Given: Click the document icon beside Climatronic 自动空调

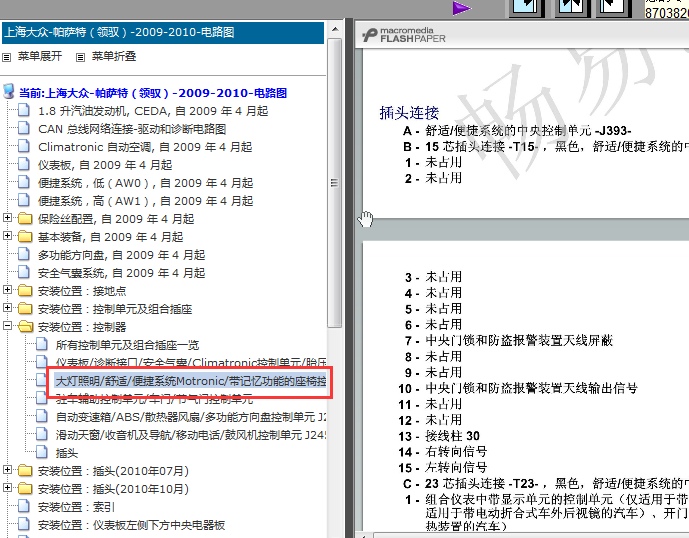Looking at the screenshot, I should (x=24, y=146).
